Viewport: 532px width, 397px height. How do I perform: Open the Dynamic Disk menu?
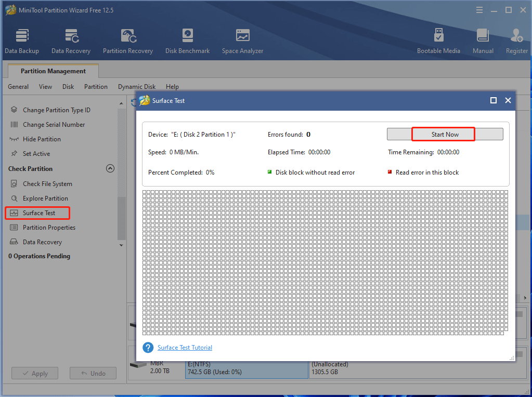coord(137,86)
